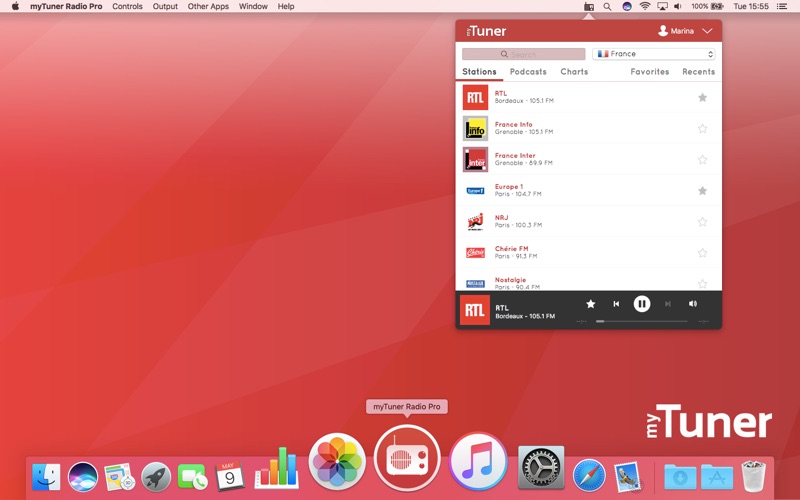Open iTunes from the Dock

pyautogui.click(x=478, y=461)
